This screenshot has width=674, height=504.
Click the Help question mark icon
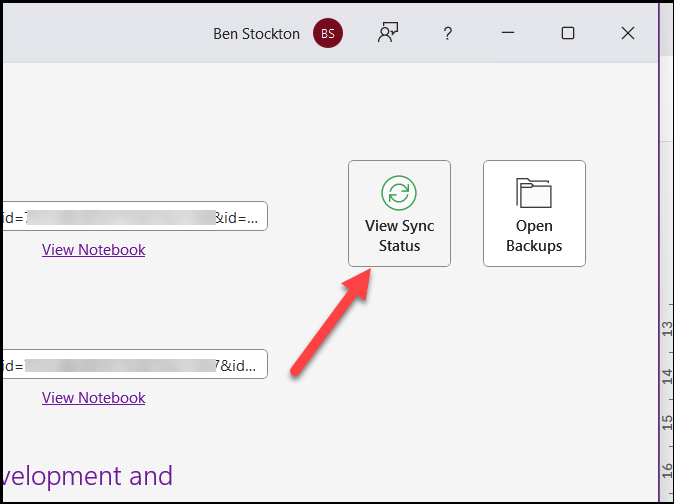[x=448, y=33]
